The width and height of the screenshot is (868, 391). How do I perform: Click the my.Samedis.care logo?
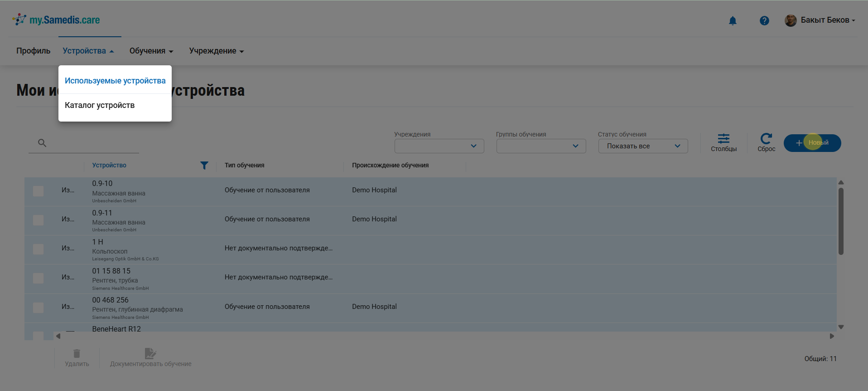coord(56,20)
